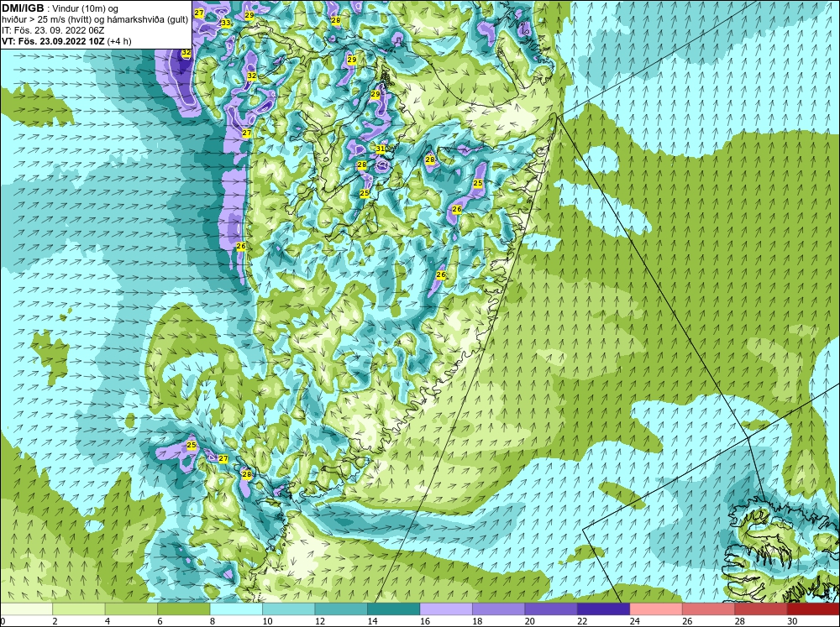Click the legend scale value 16

click(x=425, y=621)
